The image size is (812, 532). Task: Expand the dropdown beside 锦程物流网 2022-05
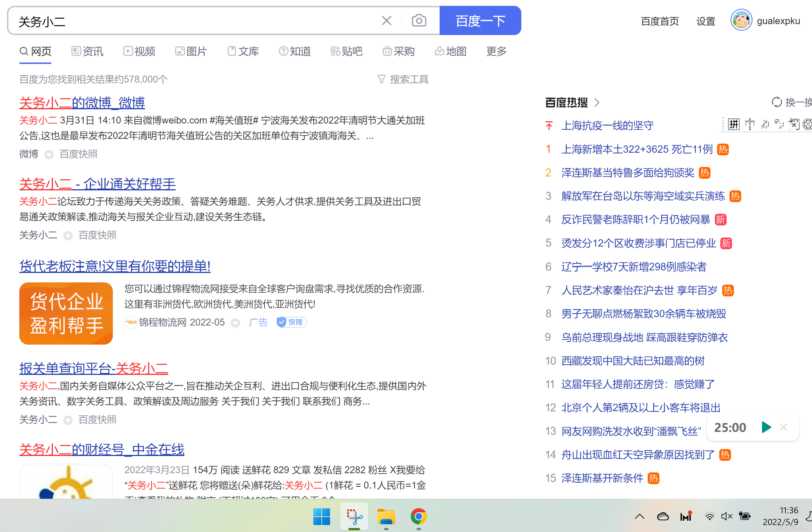(236, 323)
